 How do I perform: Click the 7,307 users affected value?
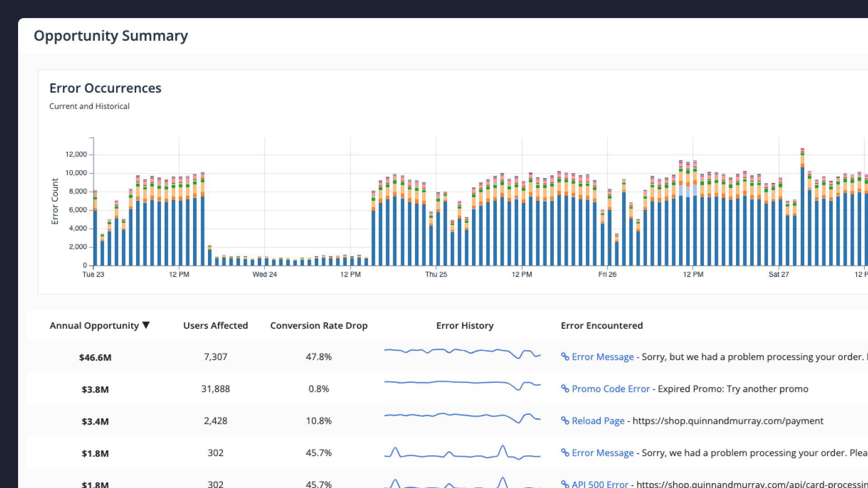point(216,357)
